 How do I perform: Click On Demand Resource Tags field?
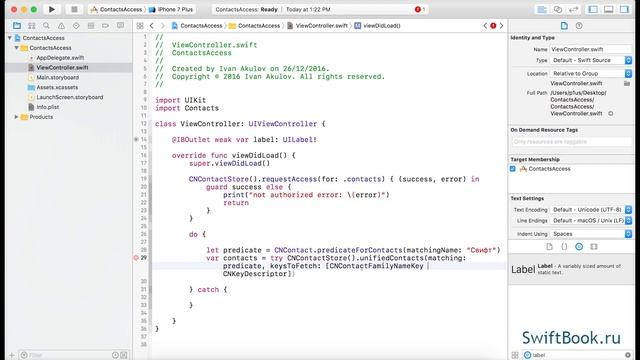click(571, 142)
